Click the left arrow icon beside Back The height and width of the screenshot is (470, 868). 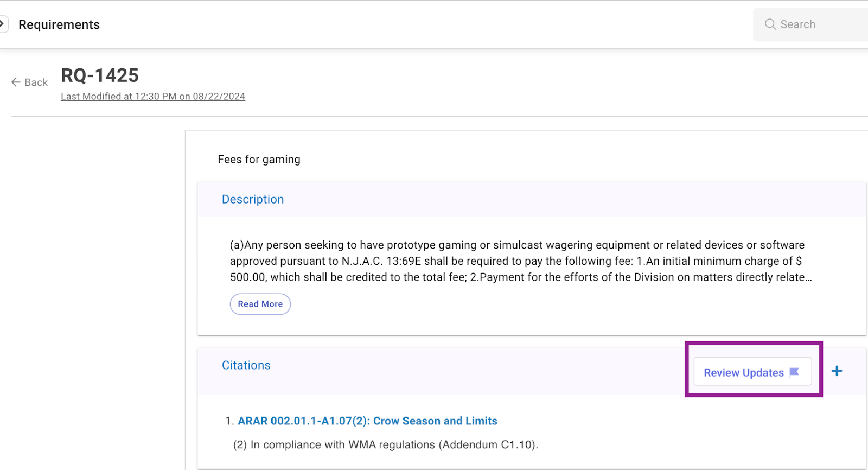(16, 82)
